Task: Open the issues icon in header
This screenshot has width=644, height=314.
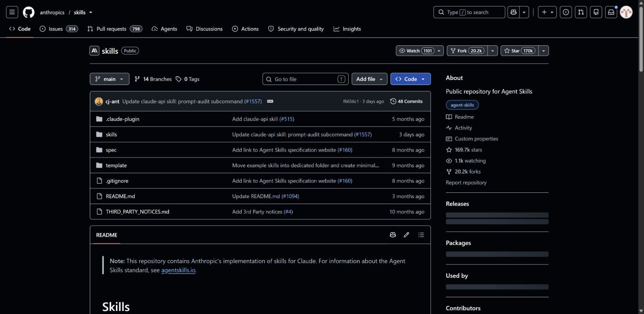Action: pyautogui.click(x=566, y=12)
